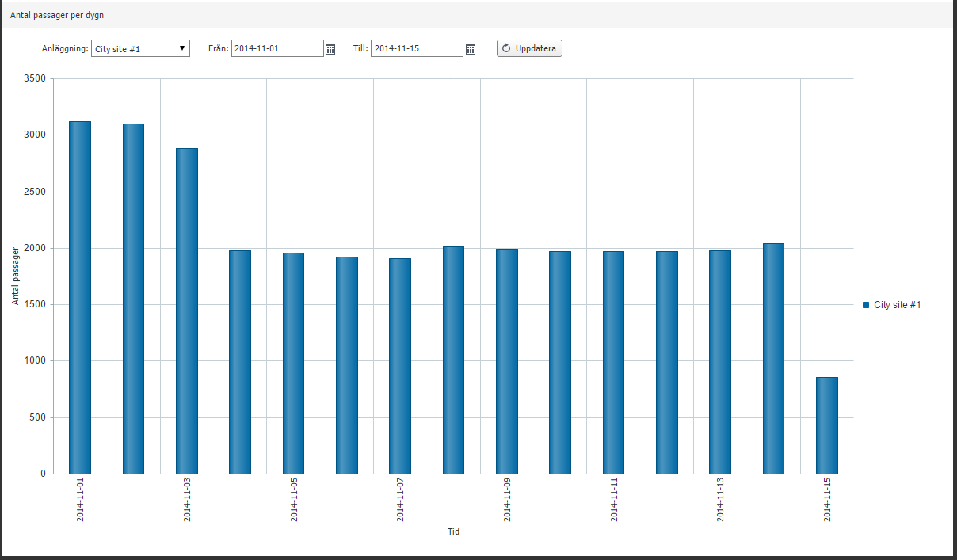Select the short bar for 2014-11-15
This screenshot has height=560, width=957.
827,425
